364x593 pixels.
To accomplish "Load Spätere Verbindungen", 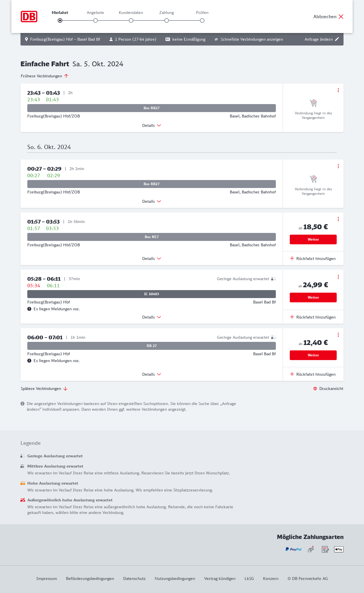I will coord(44,389).
